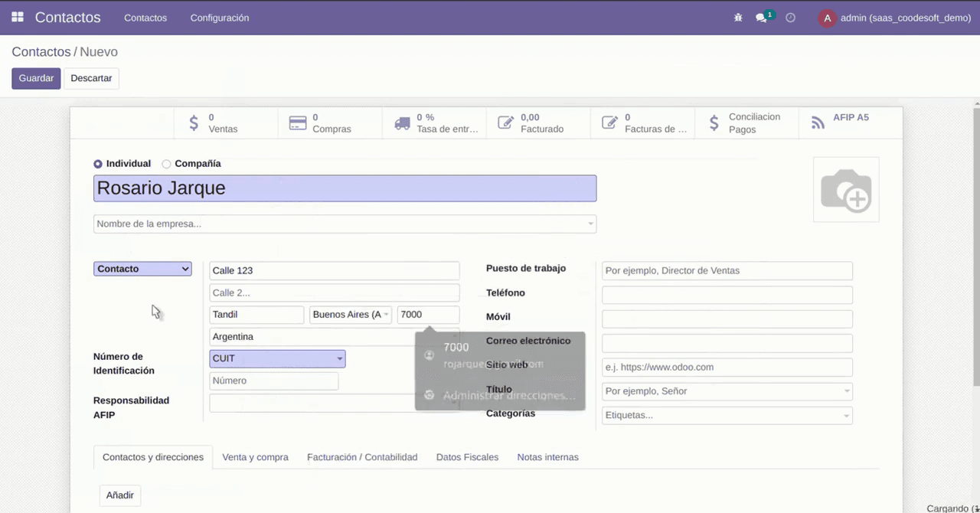Click the Añadir button
The height and width of the screenshot is (513, 980).
point(120,495)
